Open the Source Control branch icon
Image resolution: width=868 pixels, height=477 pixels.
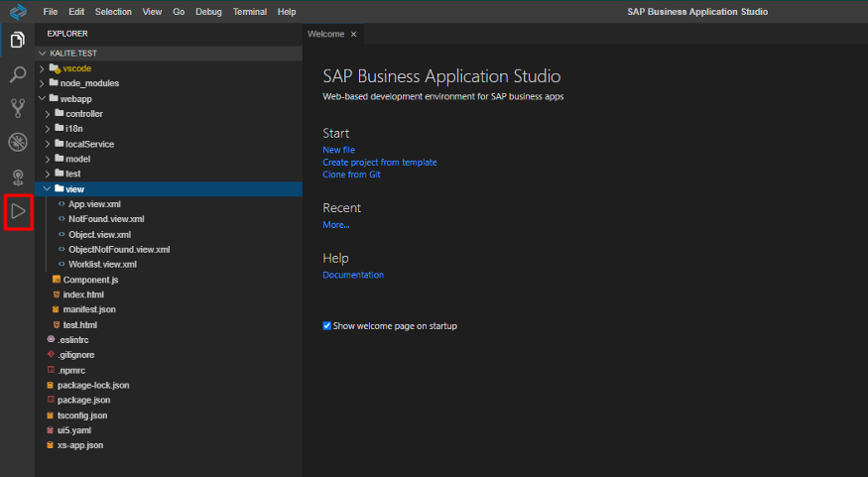pyautogui.click(x=18, y=108)
